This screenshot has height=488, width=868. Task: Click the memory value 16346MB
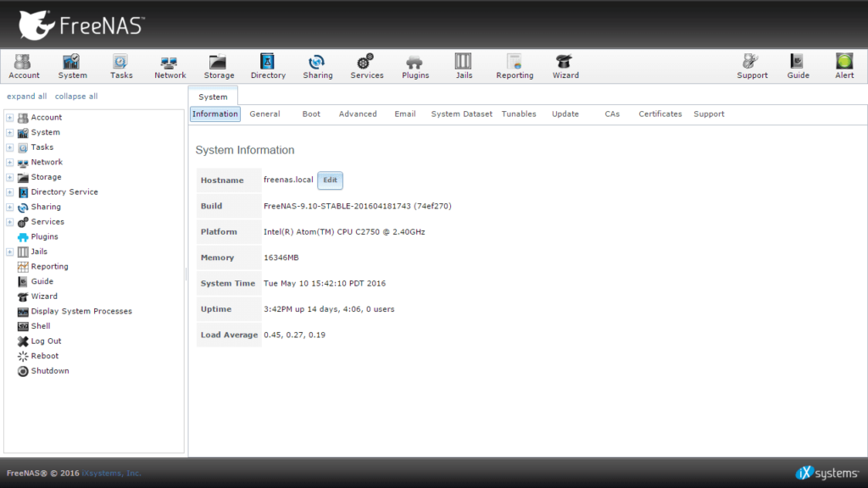coord(281,258)
